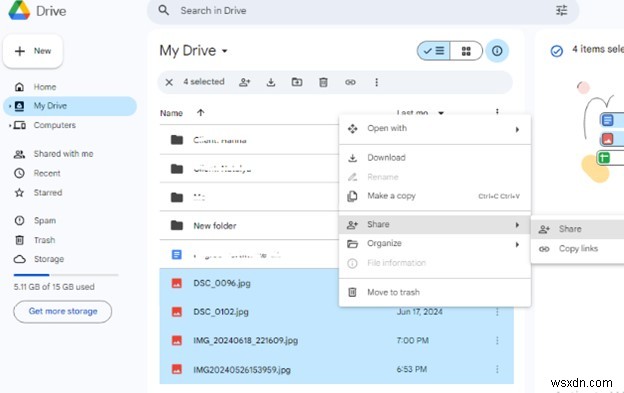Click Get more storage button

click(x=62, y=311)
